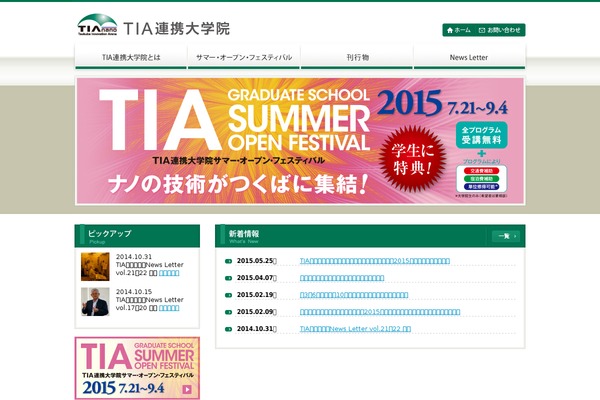Click the green bullet beside the 2014.10.31 news row
600x400 pixels.
(x=228, y=329)
